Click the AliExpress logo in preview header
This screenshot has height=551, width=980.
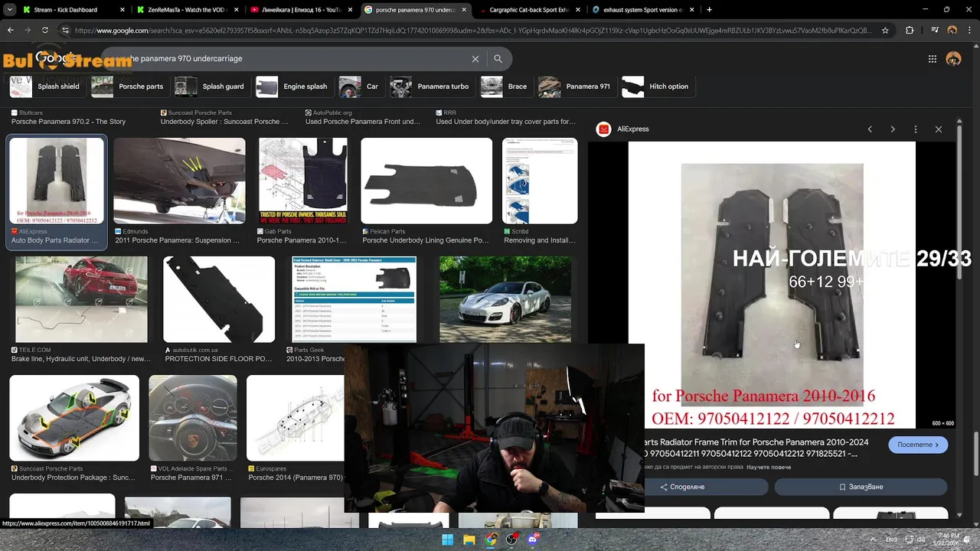coord(604,129)
